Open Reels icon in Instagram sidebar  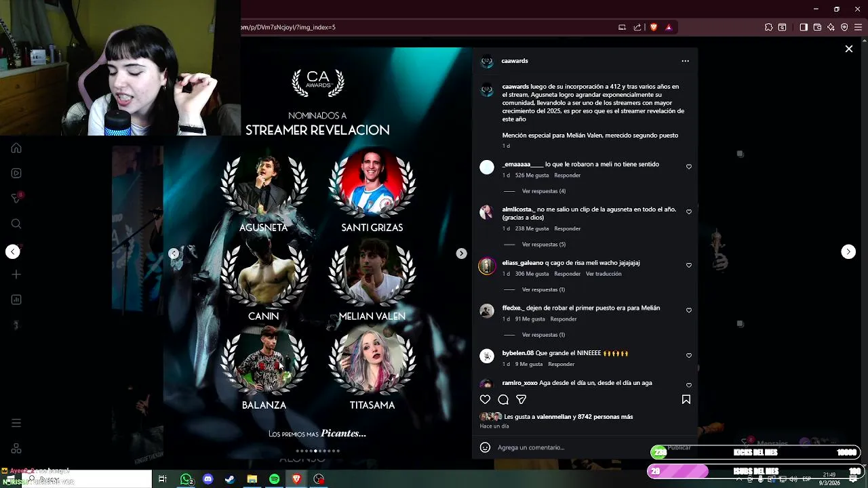point(16,173)
